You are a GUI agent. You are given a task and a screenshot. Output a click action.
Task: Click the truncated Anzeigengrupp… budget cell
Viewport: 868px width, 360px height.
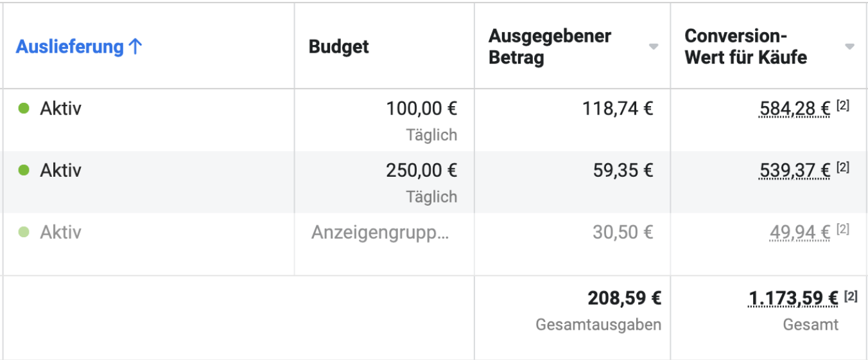click(x=380, y=232)
